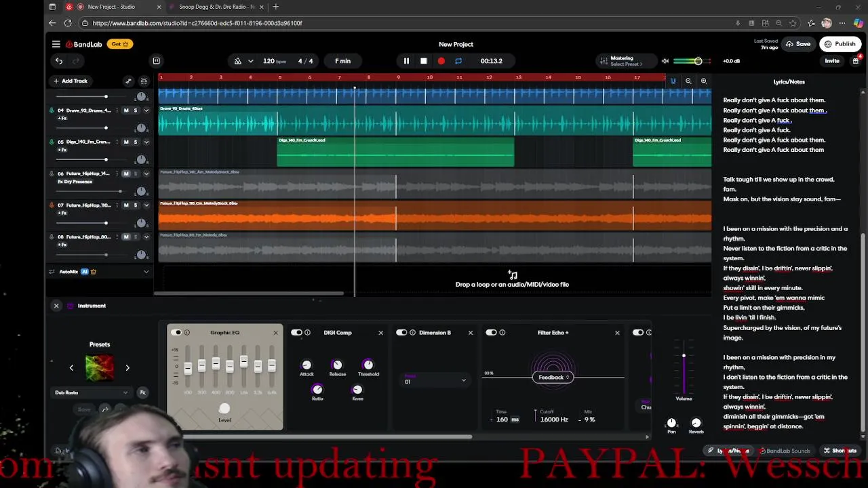Image resolution: width=868 pixels, height=488 pixels.
Task: Open the Feedback parameter selector
Action: tap(553, 378)
